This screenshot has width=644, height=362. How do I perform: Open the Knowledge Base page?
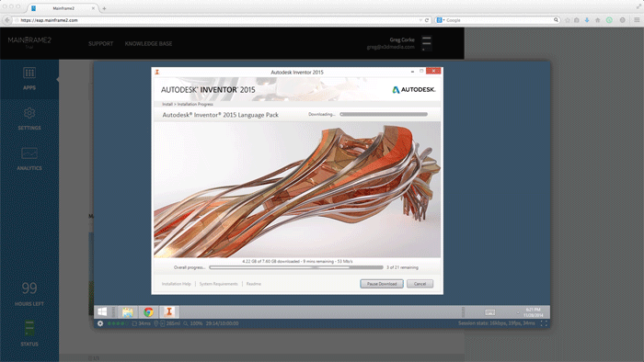point(148,43)
